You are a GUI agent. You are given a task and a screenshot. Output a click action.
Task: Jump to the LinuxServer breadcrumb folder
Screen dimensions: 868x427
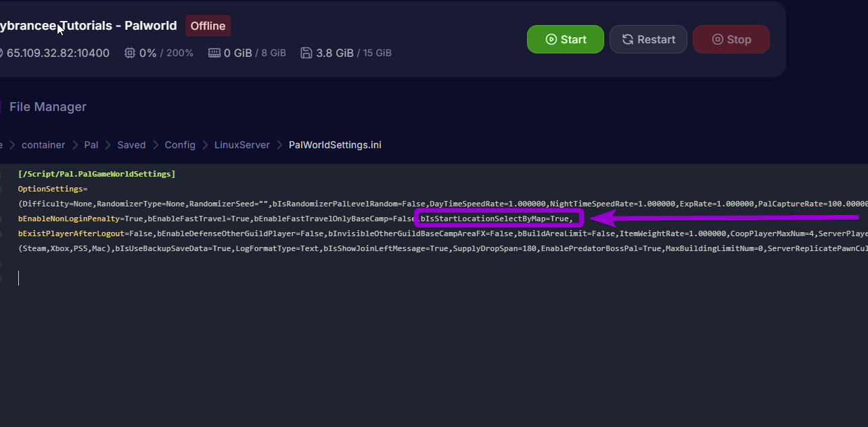click(242, 145)
